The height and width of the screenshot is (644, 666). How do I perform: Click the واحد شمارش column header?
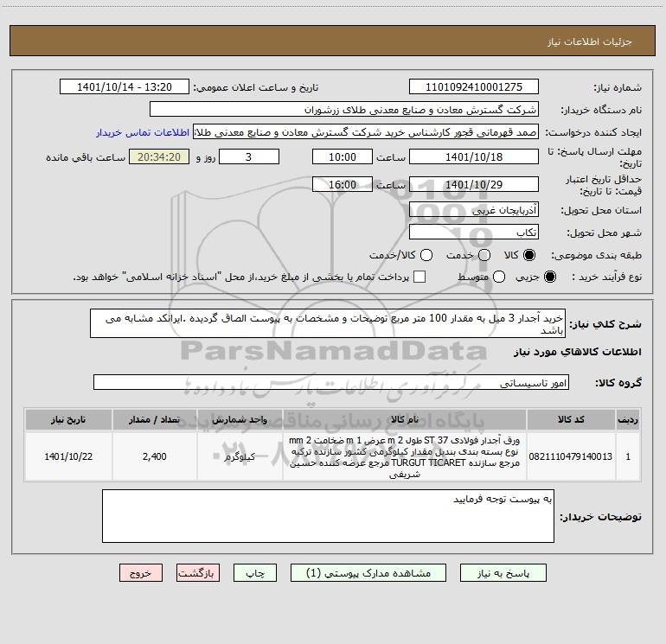click(240, 419)
